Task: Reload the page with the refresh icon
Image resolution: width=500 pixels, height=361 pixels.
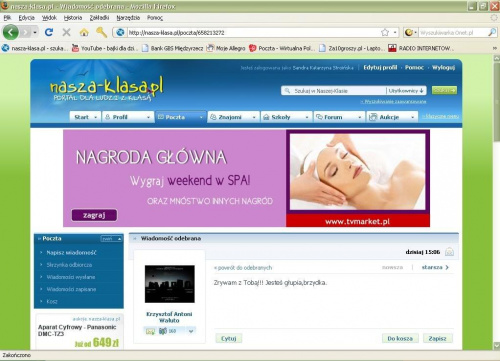Action: click(x=49, y=32)
